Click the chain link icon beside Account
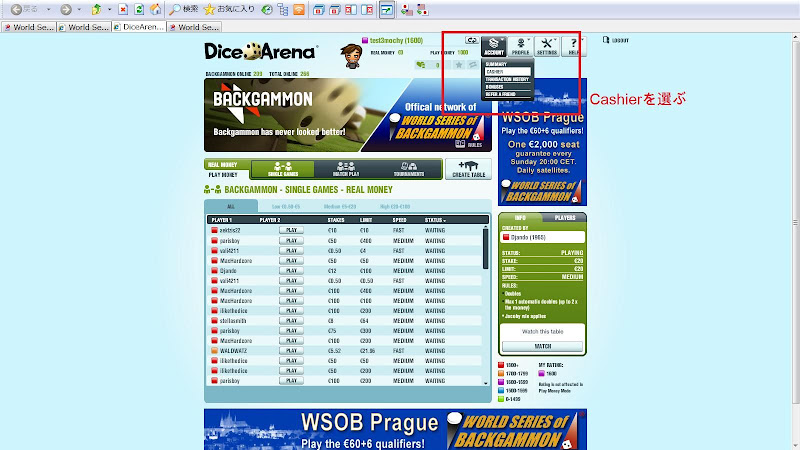This screenshot has width=800, height=450. (472, 40)
